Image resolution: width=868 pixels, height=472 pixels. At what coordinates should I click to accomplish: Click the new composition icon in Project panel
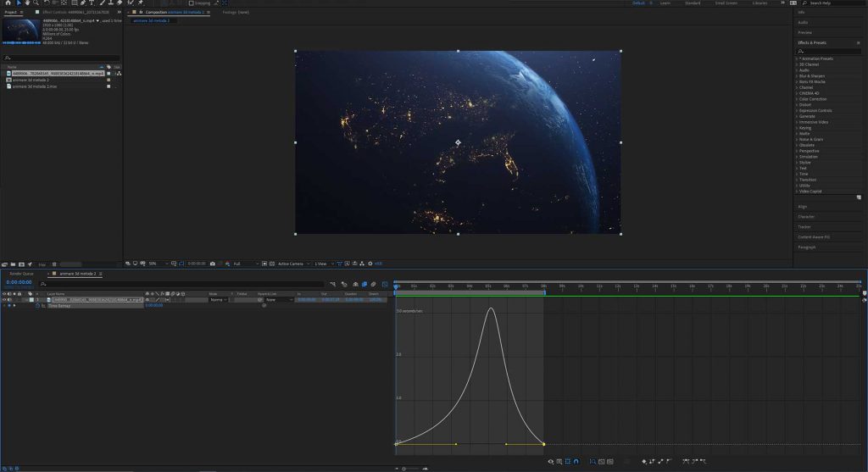pos(21,264)
